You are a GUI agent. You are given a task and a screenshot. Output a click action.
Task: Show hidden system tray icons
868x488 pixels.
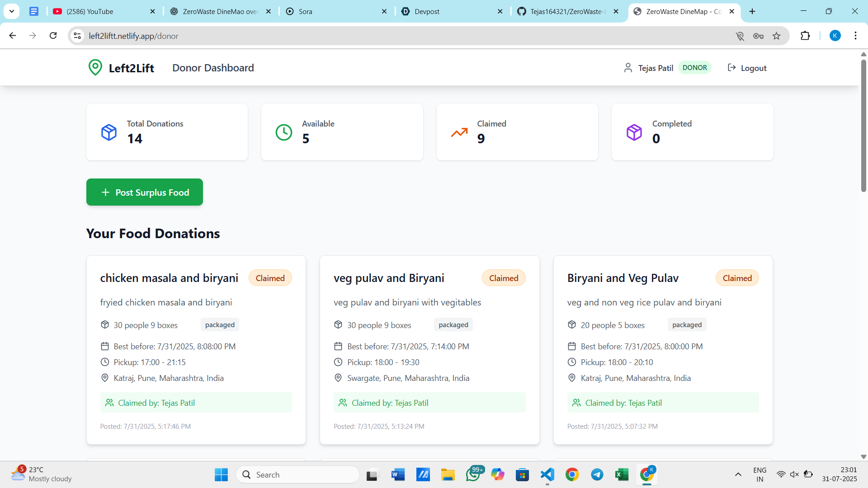point(738,474)
